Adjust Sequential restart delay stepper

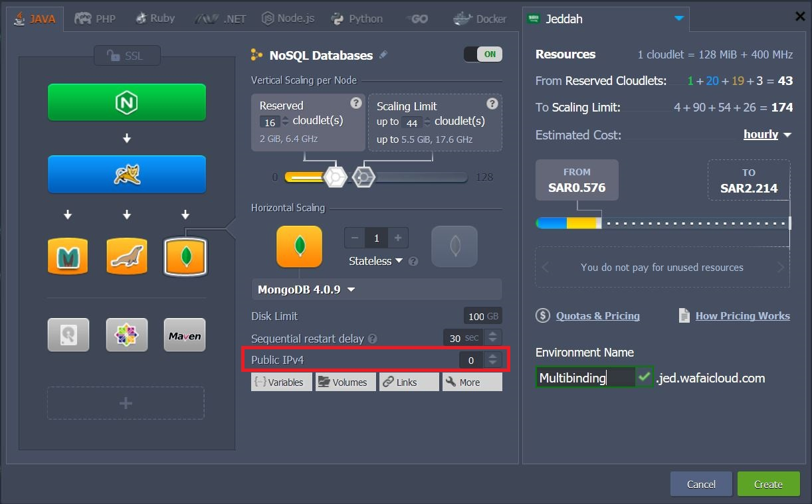(492, 338)
